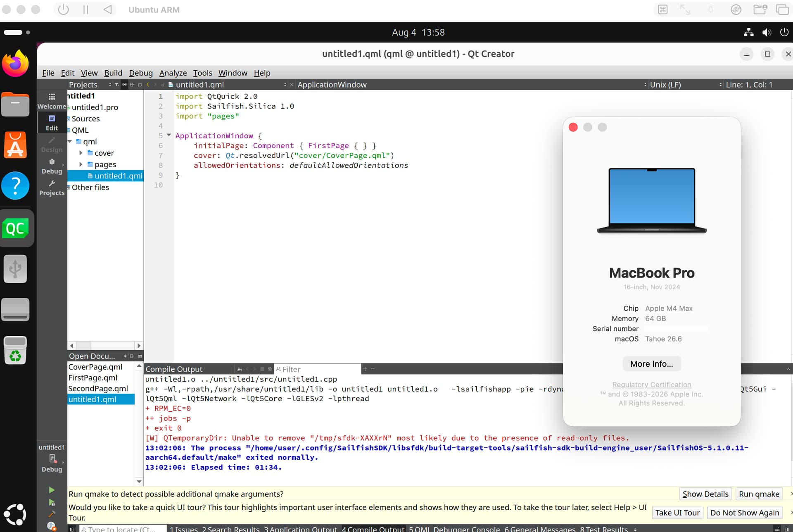Toggle synchronize with editor link icon

click(124, 85)
